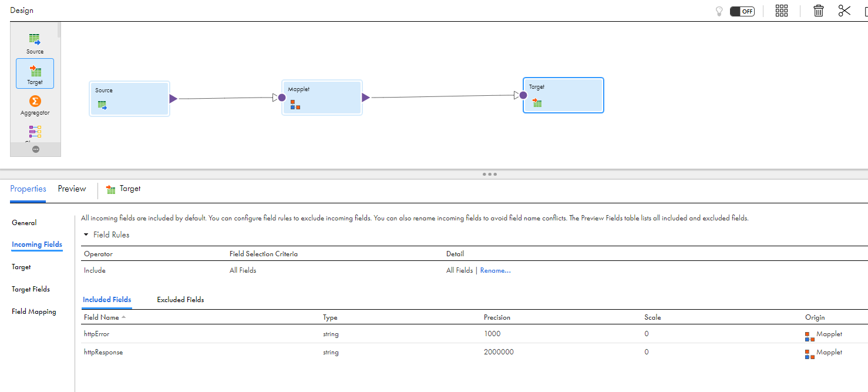Click the lightbulb recommendation icon
The width and height of the screenshot is (868, 392).
tap(719, 11)
